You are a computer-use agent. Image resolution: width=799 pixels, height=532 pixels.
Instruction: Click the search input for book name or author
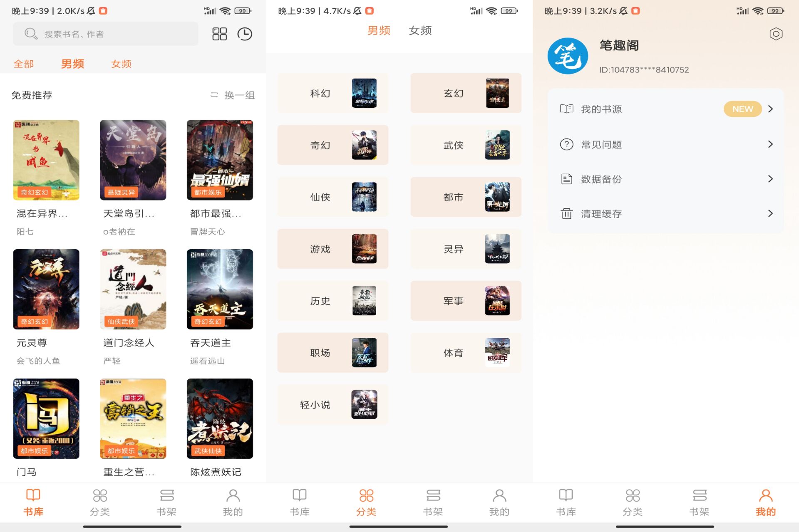pyautogui.click(x=105, y=34)
